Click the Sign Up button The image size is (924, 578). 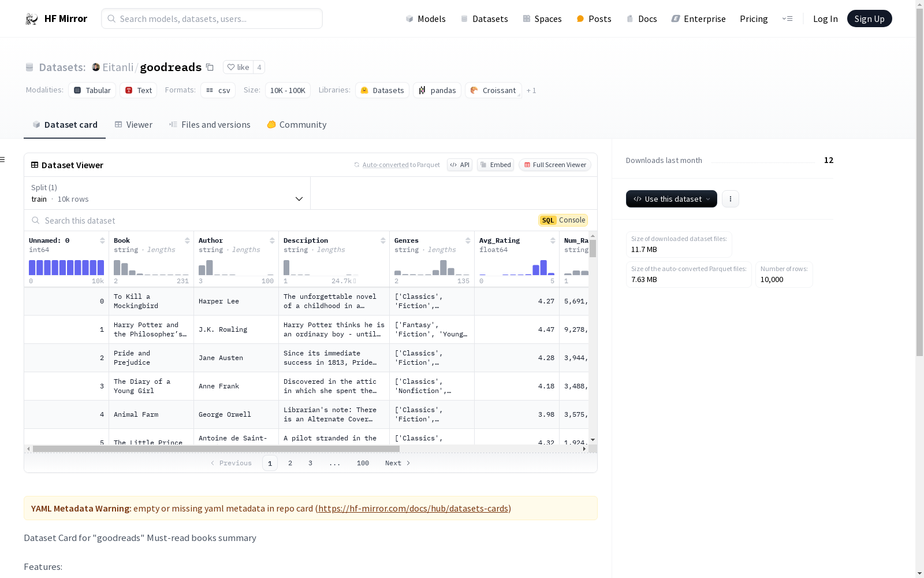(869, 19)
